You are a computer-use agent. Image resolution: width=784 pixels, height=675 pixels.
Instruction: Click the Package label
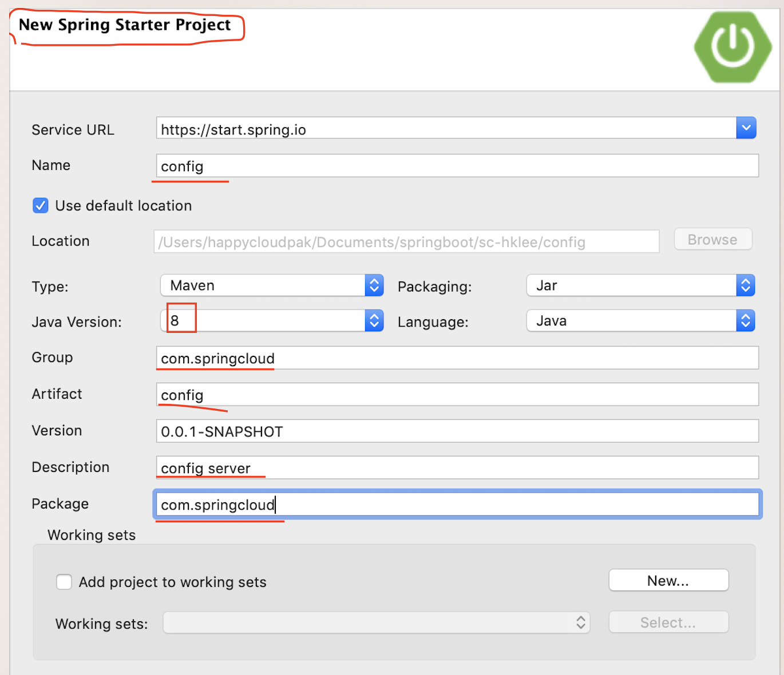[61, 504]
